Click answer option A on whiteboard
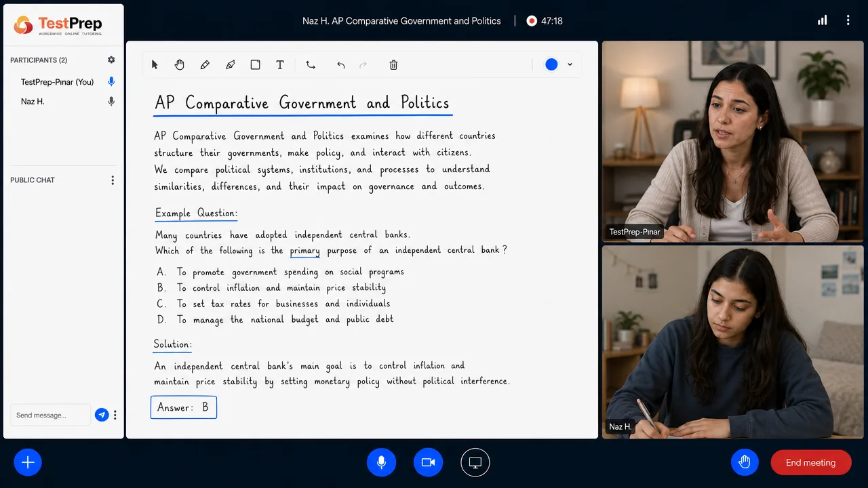Viewport: 868px width, 488px height. (x=280, y=272)
